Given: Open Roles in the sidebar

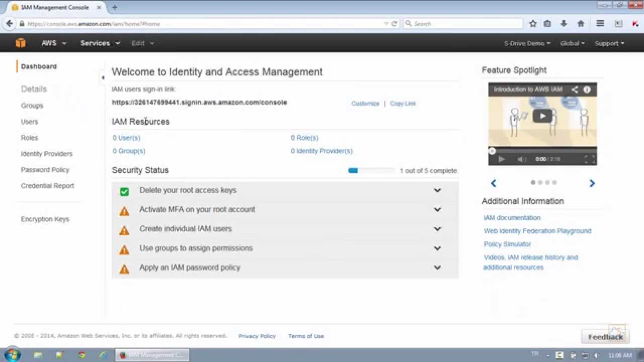Looking at the screenshot, I should pyautogui.click(x=30, y=138).
